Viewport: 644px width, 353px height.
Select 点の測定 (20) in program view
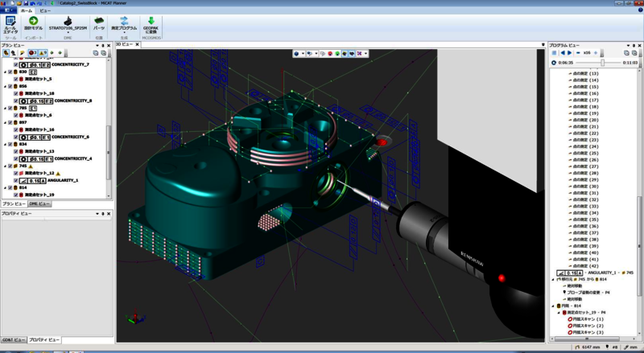point(586,120)
